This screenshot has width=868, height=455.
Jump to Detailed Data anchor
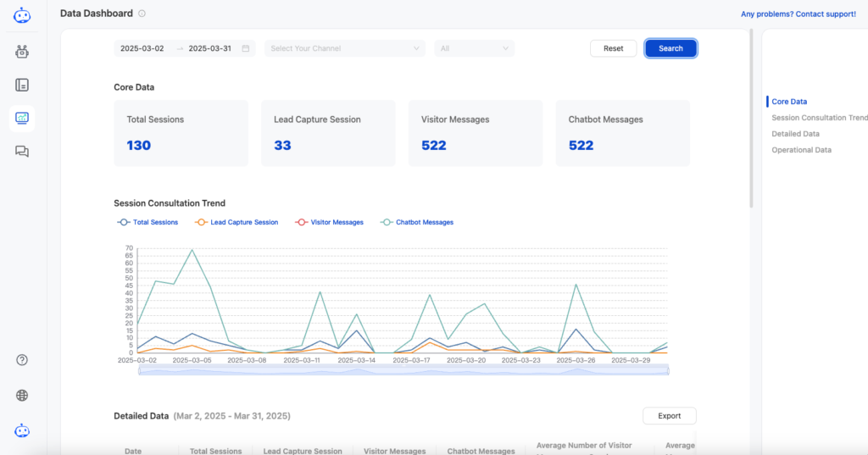pos(795,133)
